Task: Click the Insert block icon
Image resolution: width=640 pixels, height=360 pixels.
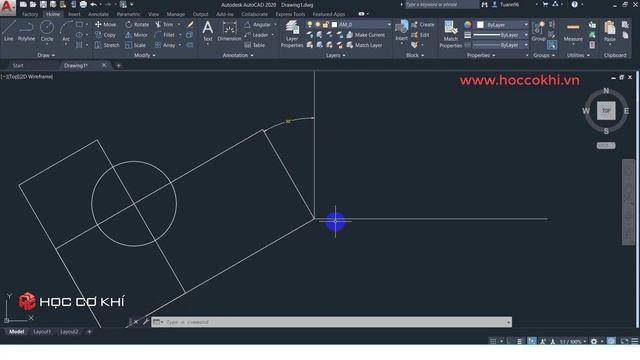Action: (402, 31)
